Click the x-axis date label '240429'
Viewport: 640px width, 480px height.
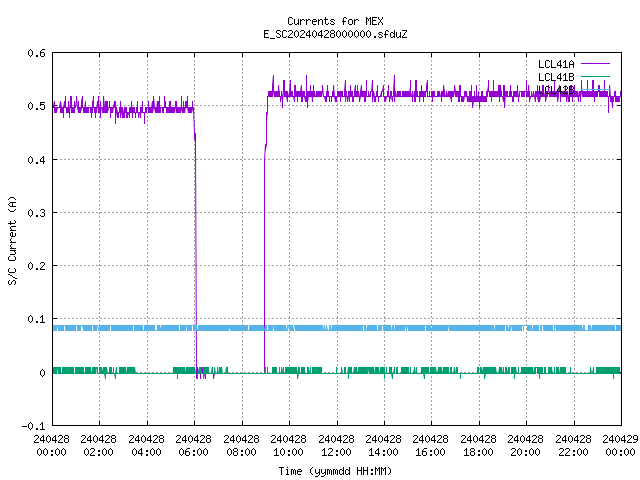[x=620, y=439]
